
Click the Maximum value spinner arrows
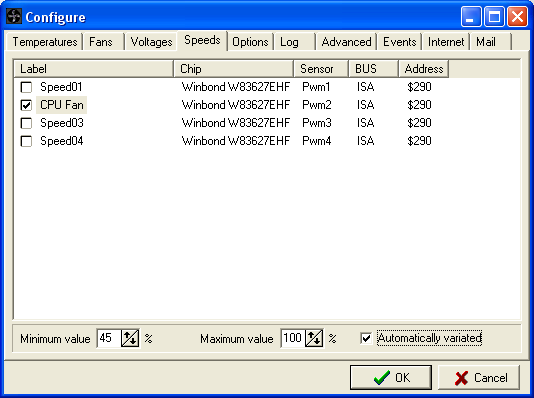tap(314, 338)
